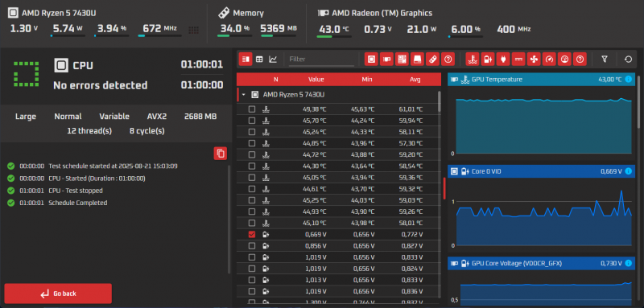644x308 pixels.
Task: Uncheck the checked 0,669 V row checkbox
Action: [x=252, y=234]
